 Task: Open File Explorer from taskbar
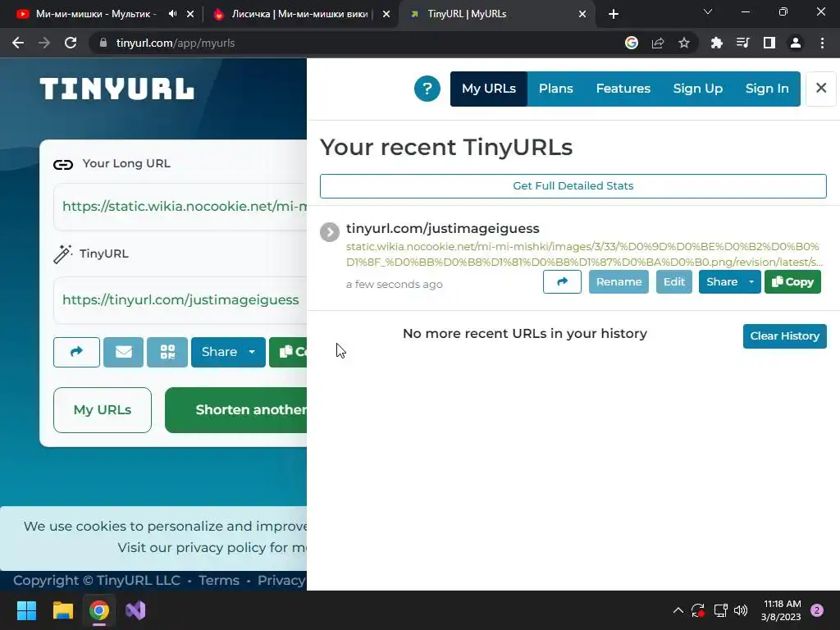coord(62,610)
